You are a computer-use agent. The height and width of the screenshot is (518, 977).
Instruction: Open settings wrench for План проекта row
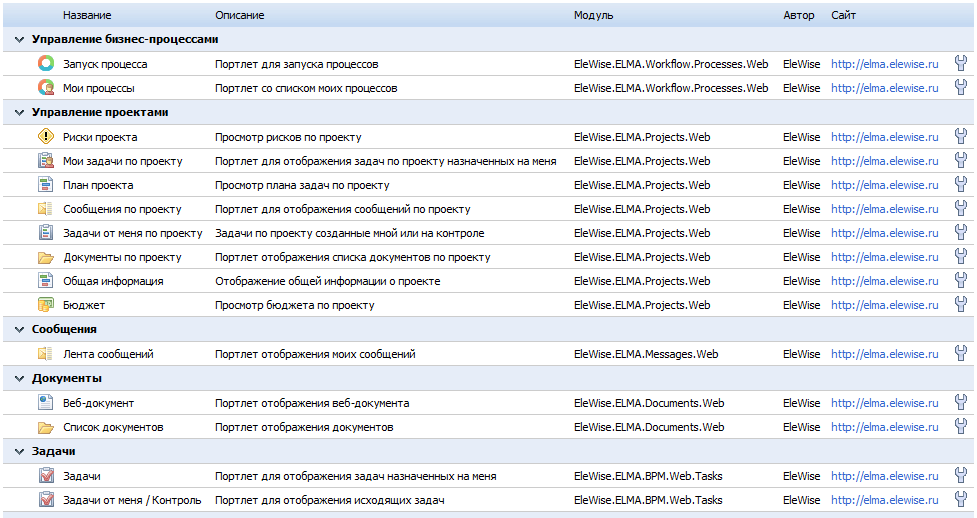pyautogui.click(x=961, y=185)
